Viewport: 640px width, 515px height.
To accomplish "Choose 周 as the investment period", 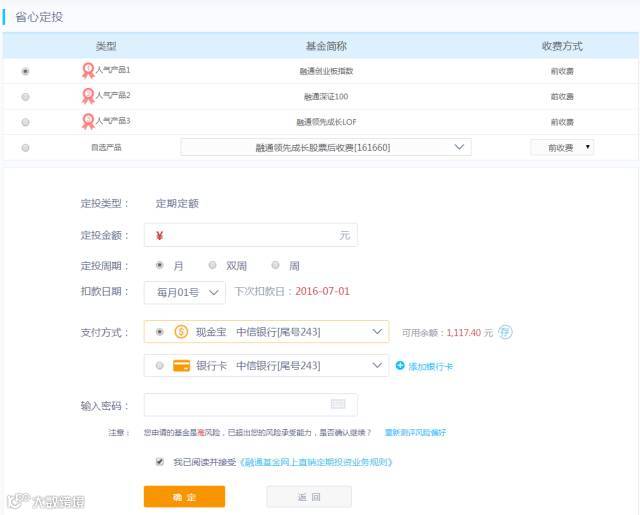I will coord(276,265).
